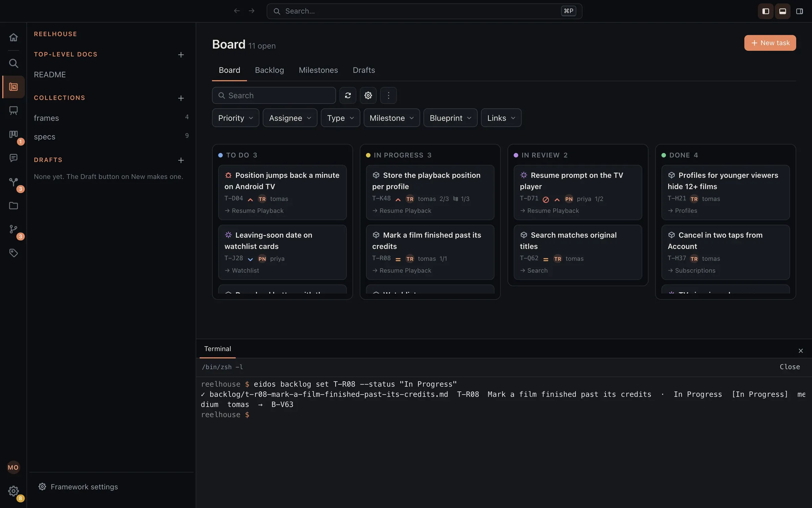Switch to the Drafts tab

coord(364,70)
